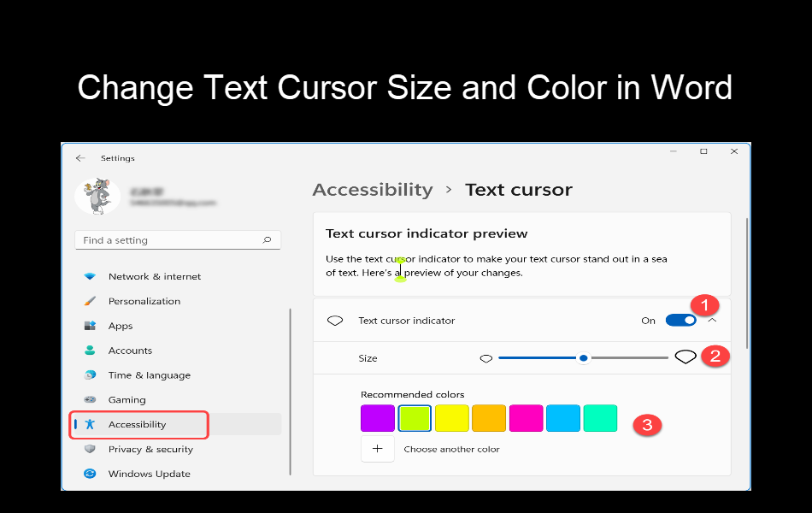Click the plus button for another color
Screen dimensions: 812x513
point(378,449)
